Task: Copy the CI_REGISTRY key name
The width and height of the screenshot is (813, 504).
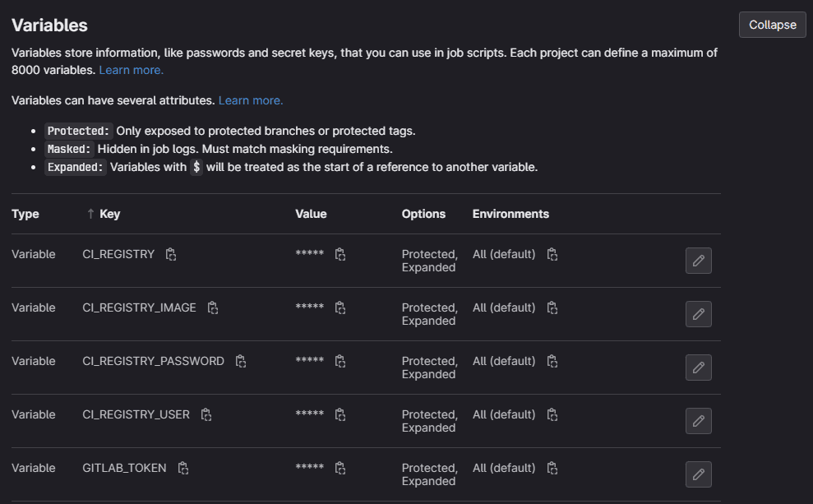Action: coord(171,255)
